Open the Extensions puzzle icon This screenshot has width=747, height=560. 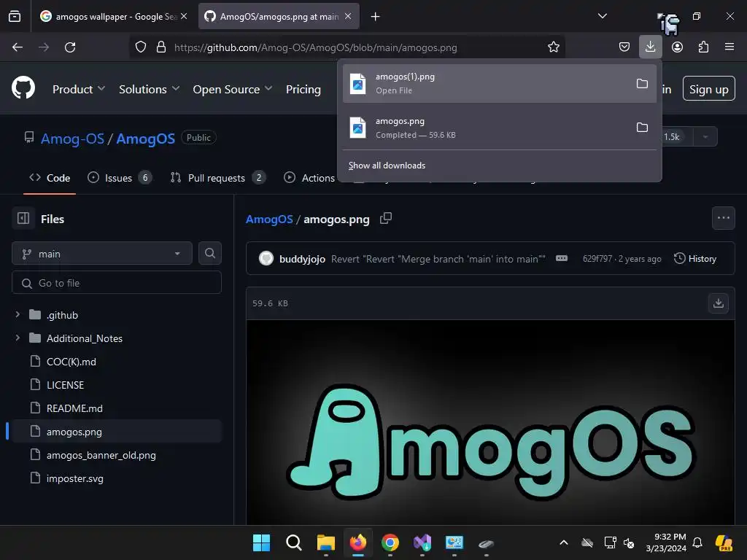point(703,47)
